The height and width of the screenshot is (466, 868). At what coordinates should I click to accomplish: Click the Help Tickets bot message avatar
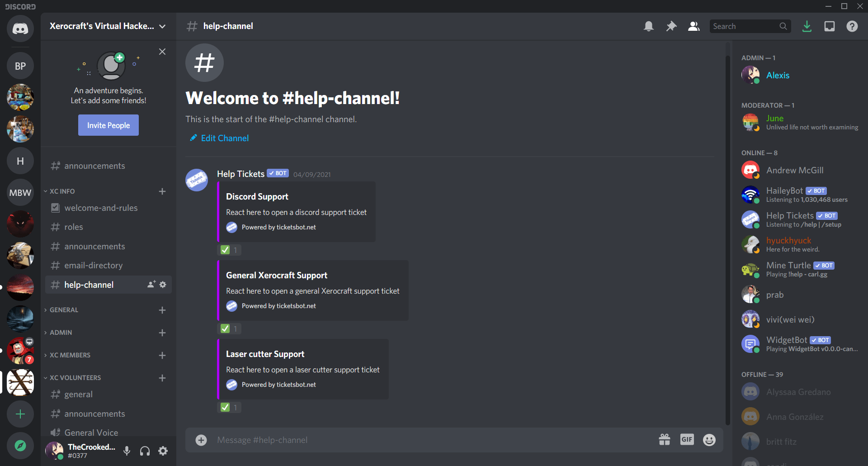click(x=197, y=180)
